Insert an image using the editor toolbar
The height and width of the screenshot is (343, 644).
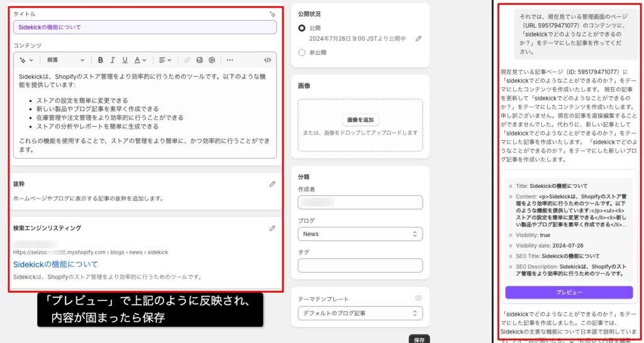(x=199, y=60)
